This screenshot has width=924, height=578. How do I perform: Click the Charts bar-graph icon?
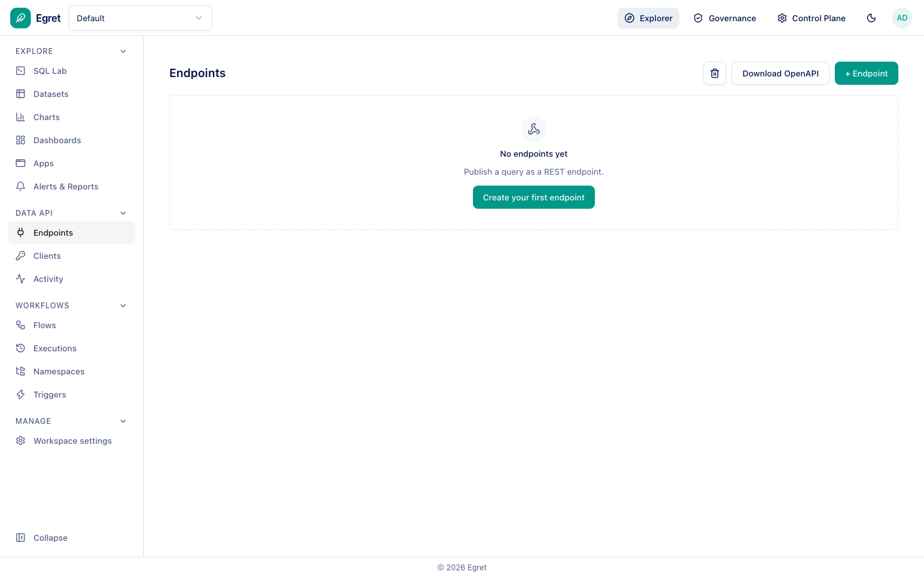[x=21, y=117]
